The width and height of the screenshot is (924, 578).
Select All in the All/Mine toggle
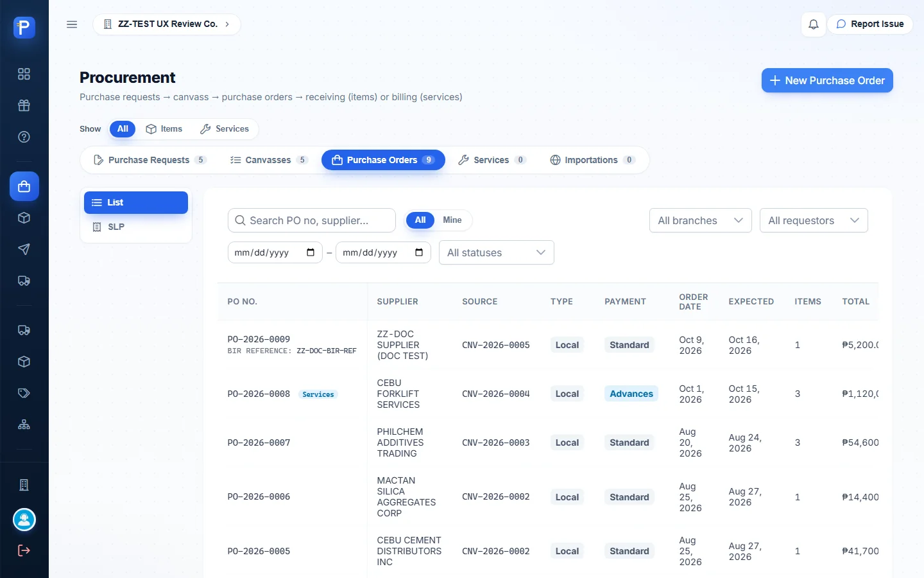click(420, 220)
